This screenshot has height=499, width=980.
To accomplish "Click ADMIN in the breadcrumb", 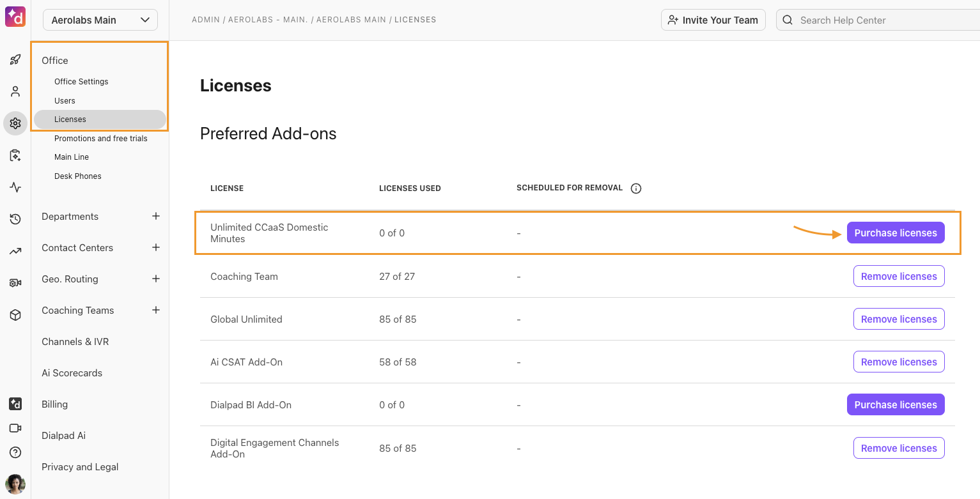I will click(x=205, y=20).
